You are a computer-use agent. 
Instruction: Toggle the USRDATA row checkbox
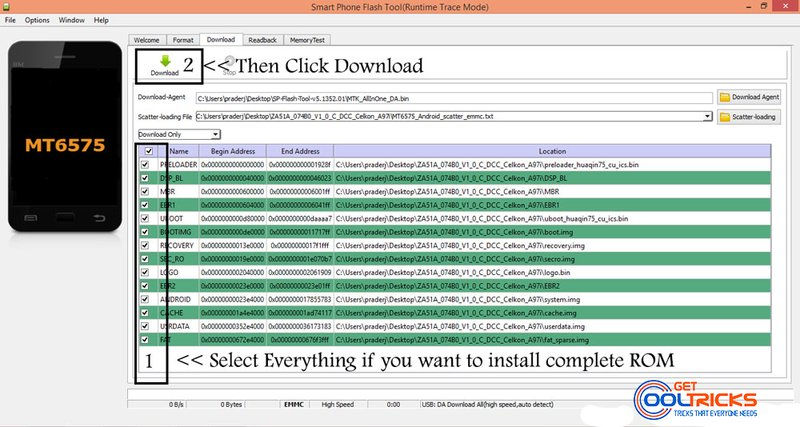click(x=145, y=326)
